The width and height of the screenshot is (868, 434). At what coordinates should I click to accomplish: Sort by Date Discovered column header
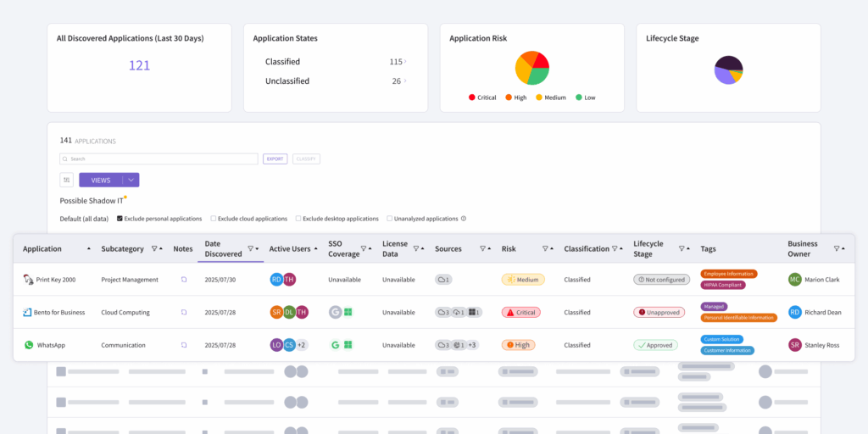(x=223, y=249)
